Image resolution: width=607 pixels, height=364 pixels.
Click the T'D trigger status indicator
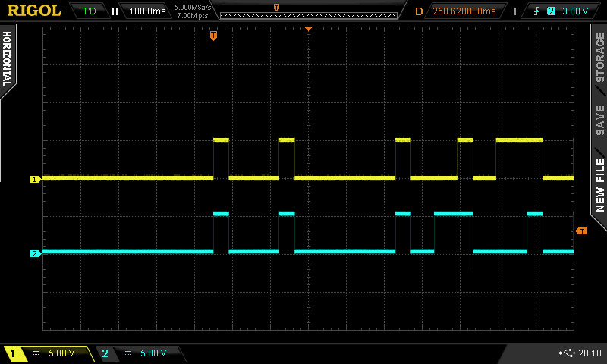(x=90, y=11)
